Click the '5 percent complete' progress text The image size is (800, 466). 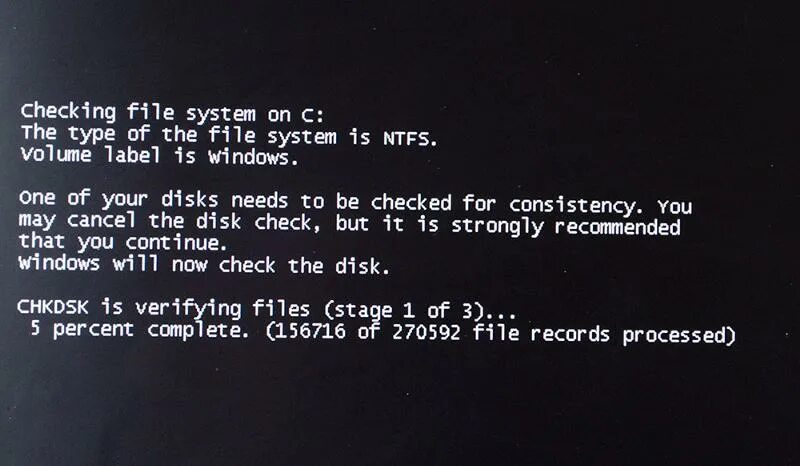click(139, 330)
